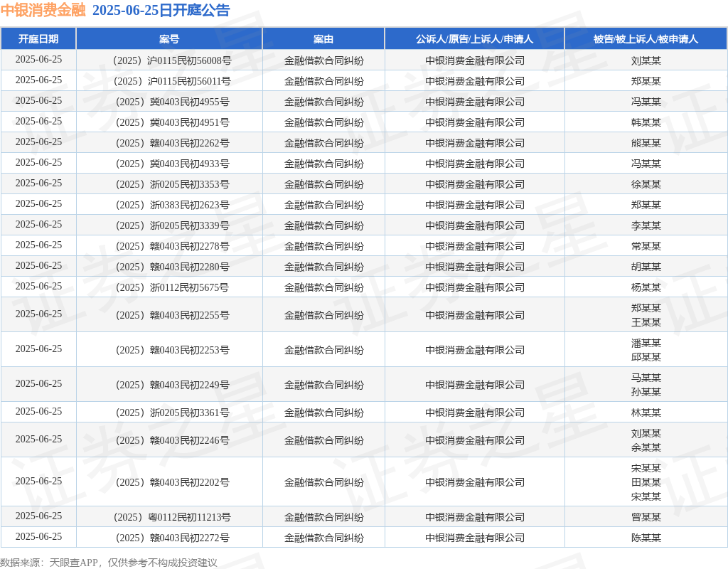Image resolution: width=728 pixels, height=569 pixels.
Task: Click defendant name 陈某某
Action: 646,538
